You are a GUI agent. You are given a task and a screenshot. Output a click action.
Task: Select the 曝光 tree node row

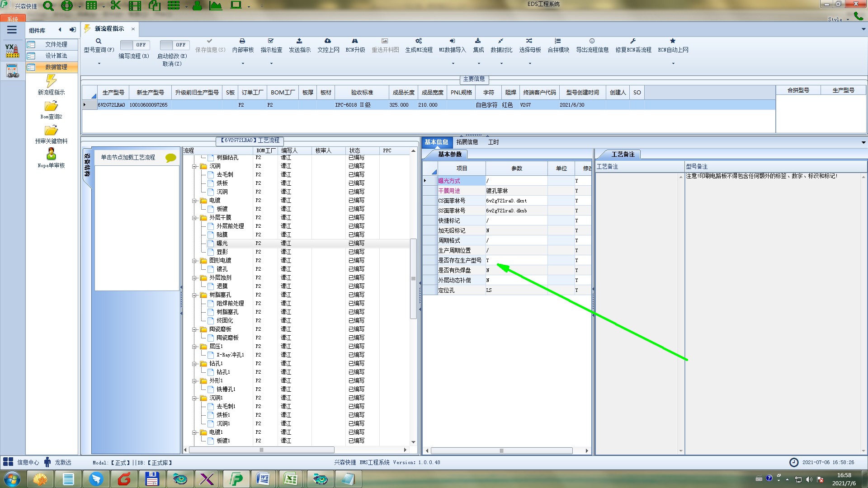[222, 243]
